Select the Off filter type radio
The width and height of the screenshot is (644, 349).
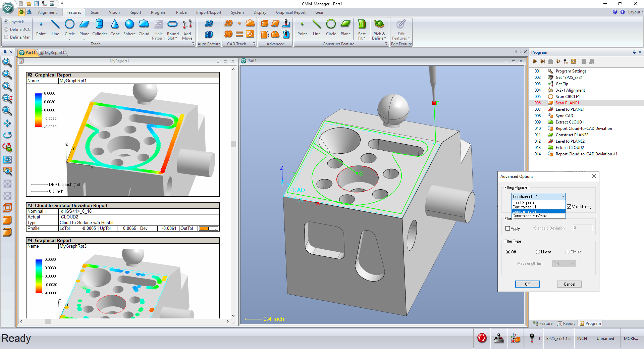508,252
